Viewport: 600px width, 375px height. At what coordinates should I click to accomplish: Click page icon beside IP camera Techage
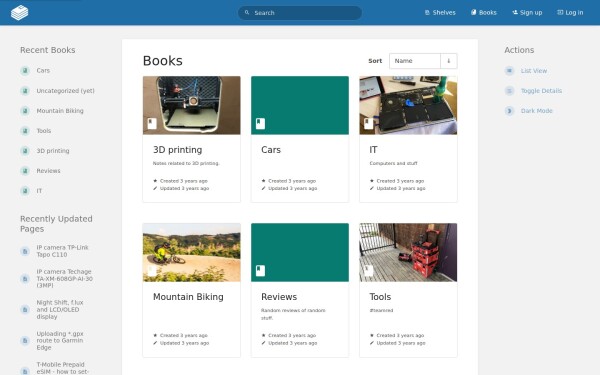click(x=25, y=279)
